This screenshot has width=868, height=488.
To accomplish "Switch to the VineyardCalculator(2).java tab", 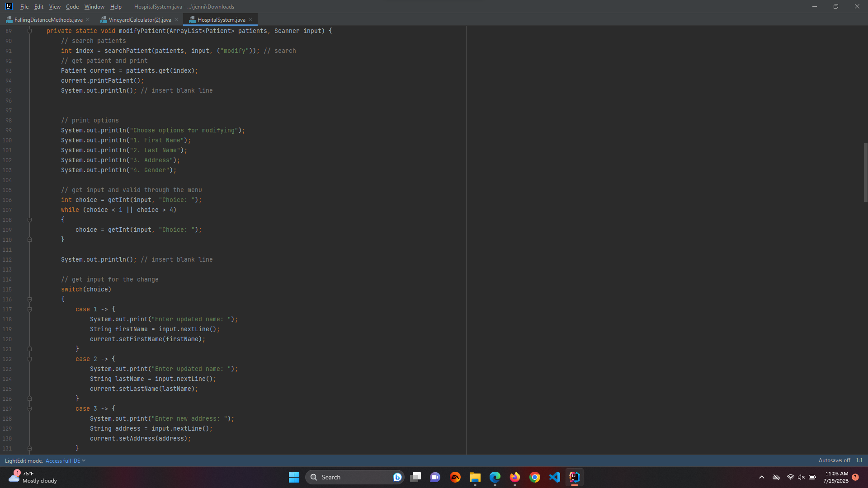I will pyautogui.click(x=139, y=19).
